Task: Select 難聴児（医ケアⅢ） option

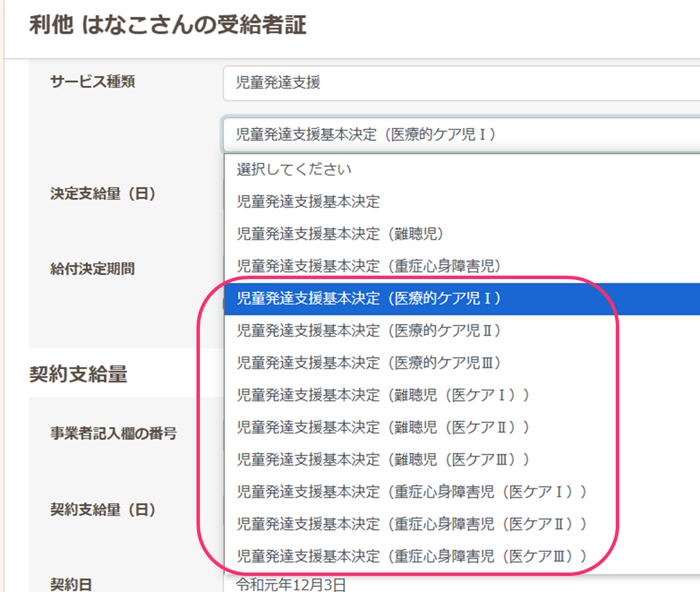Action: pos(383,460)
